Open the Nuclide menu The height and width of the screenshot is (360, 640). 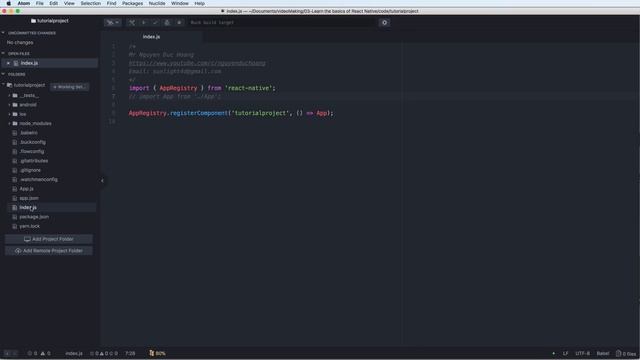[x=157, y=3]
